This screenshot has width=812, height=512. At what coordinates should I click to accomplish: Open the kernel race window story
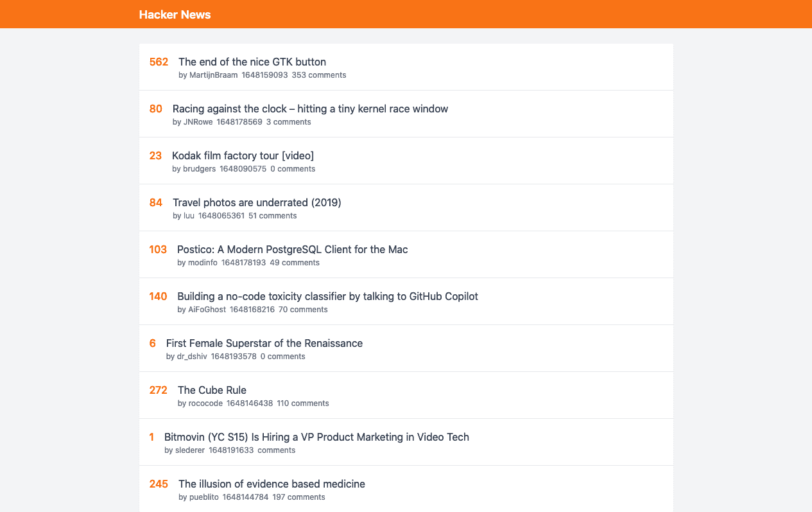pyautogui.click(x=310, y=109)
